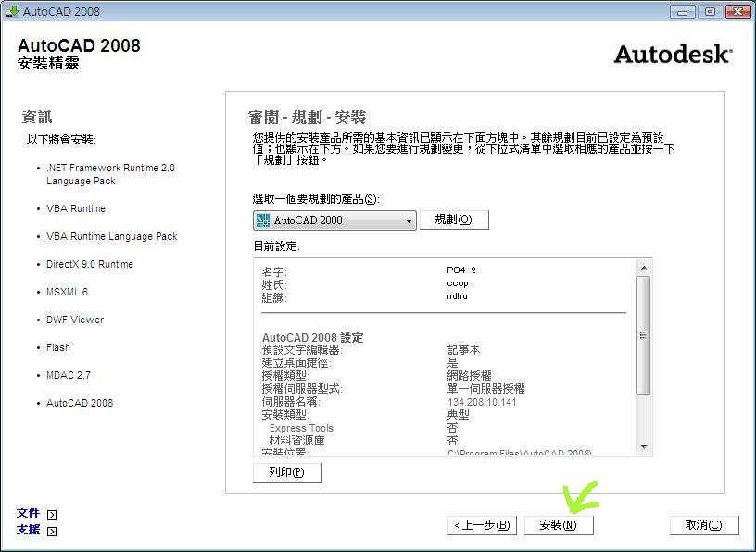Click scrollbar up arrow in settings box
The height and width of the screenshot is (552, 756).
tap(644, 267)
